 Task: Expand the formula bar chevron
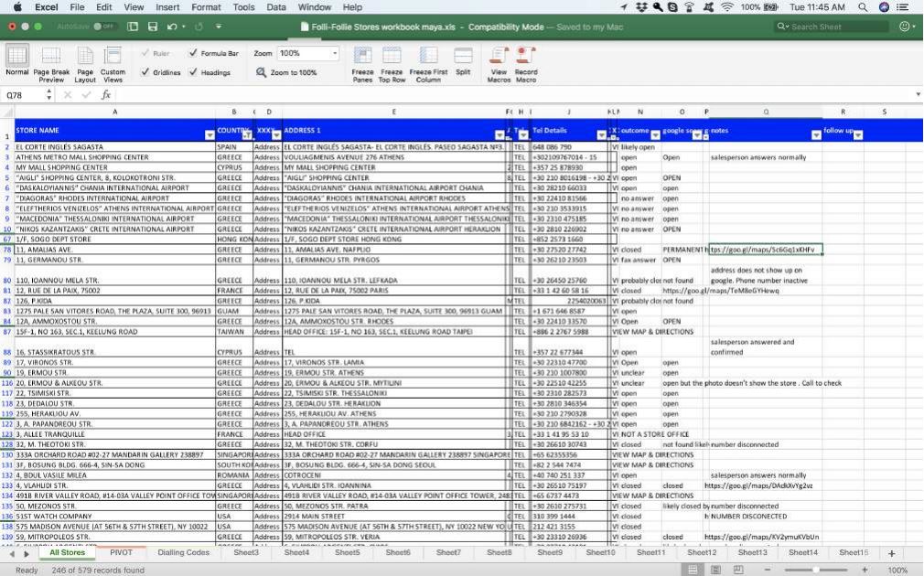click(919, 94)
